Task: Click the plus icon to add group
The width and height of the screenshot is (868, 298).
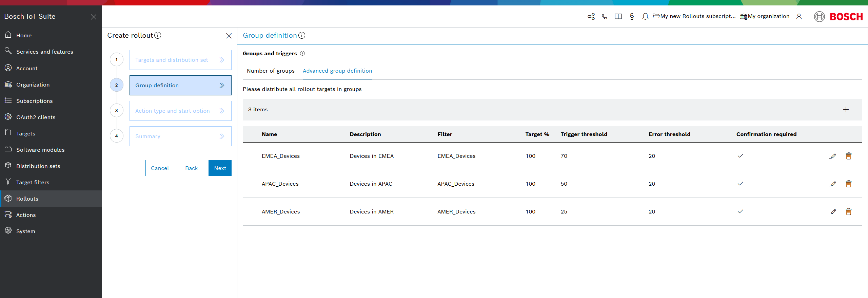Action: pyautogui.click(x=846, y=110)
